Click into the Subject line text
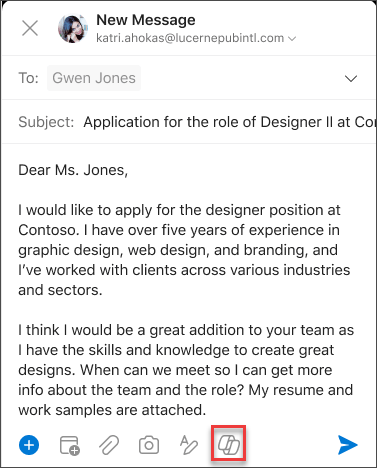The width and height of the screenshot is (377, 468). pos(230,122)
